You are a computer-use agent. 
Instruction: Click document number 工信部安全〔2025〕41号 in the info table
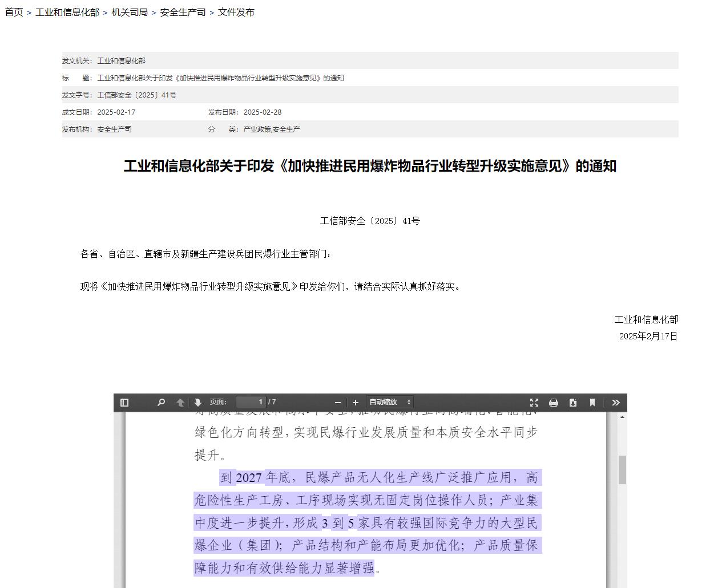point(137,95)
